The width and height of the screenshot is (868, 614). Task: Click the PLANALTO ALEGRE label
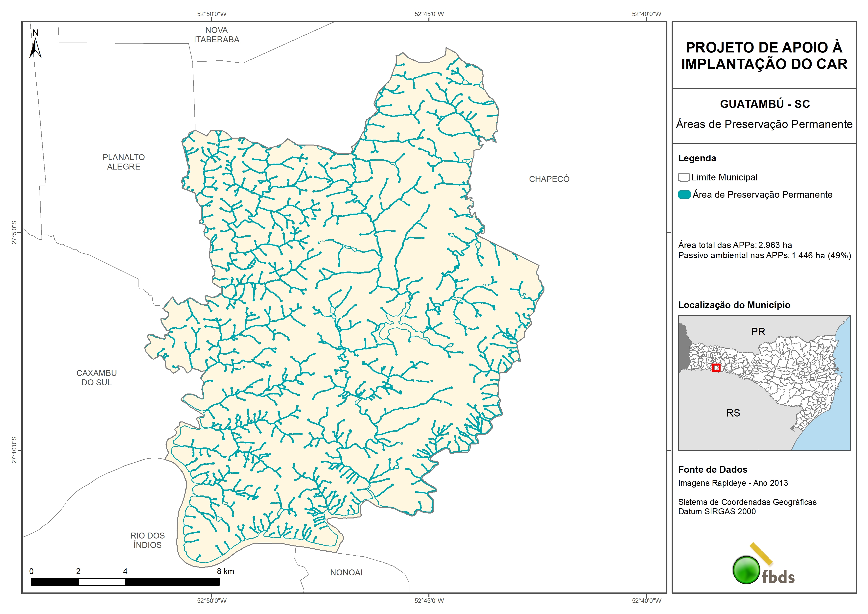pyautogui.click(x=124, y=162)
